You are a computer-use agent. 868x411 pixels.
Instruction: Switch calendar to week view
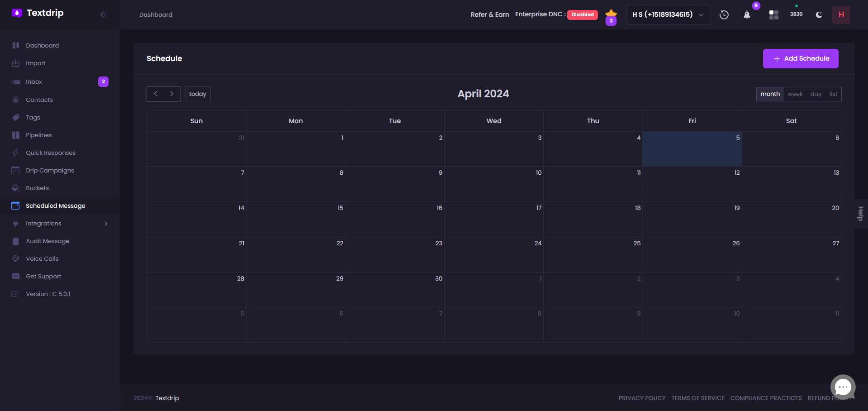point(795,94)
